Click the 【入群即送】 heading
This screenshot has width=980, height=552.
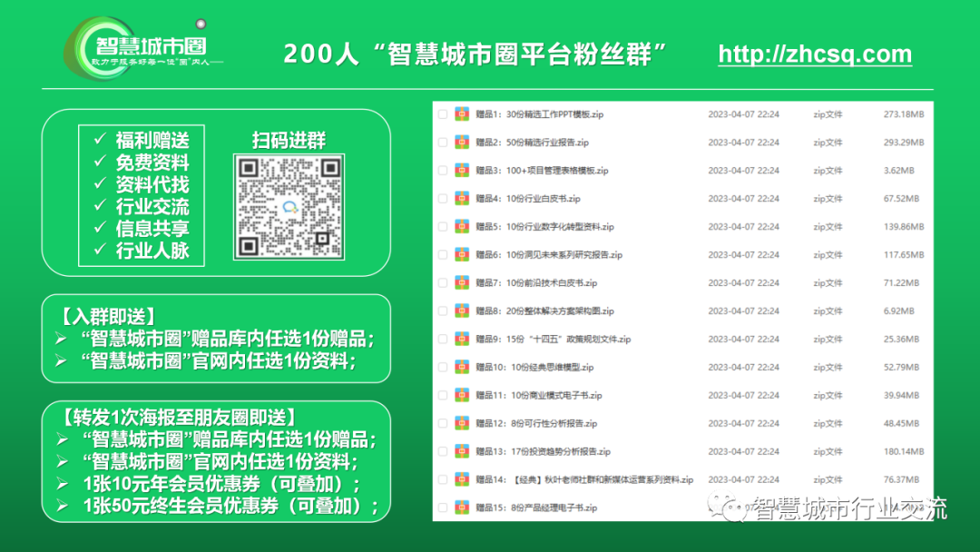pos(107,316)
